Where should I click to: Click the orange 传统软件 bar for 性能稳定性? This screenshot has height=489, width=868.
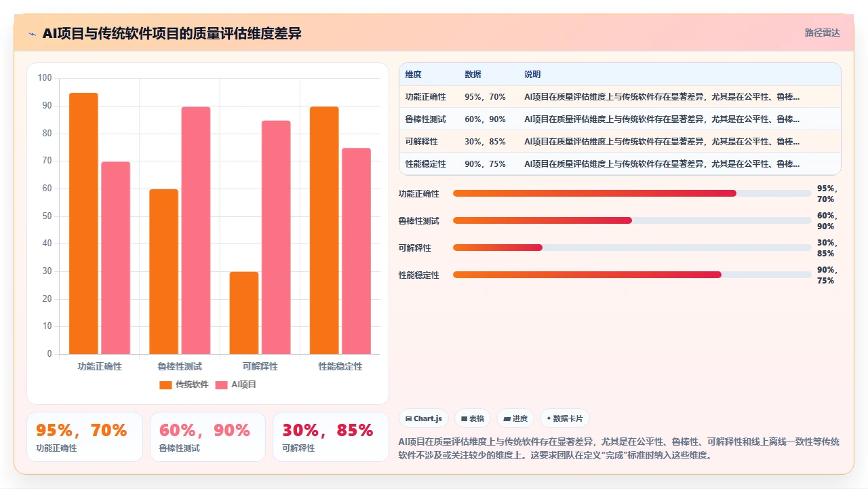[324, 231]
